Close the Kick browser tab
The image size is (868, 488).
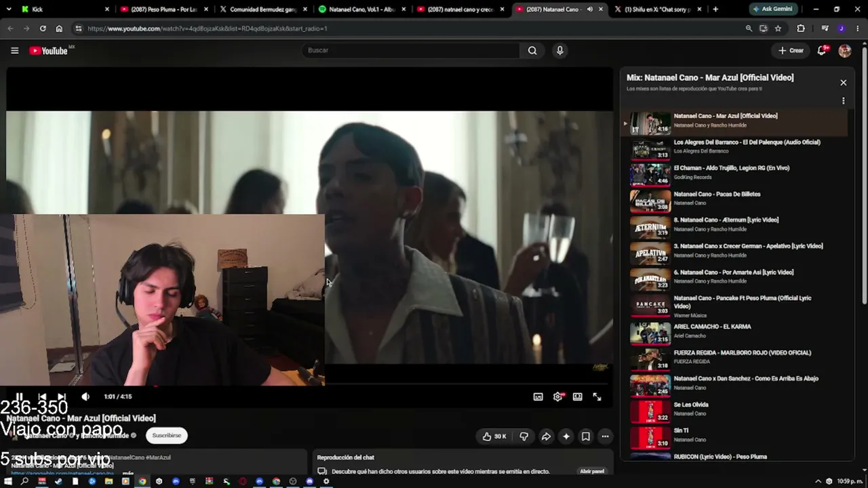tap(107, 9)
